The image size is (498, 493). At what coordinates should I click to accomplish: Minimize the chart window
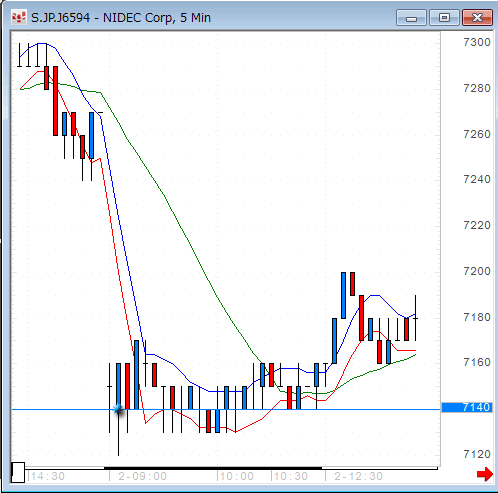click(x=411, y=18)
